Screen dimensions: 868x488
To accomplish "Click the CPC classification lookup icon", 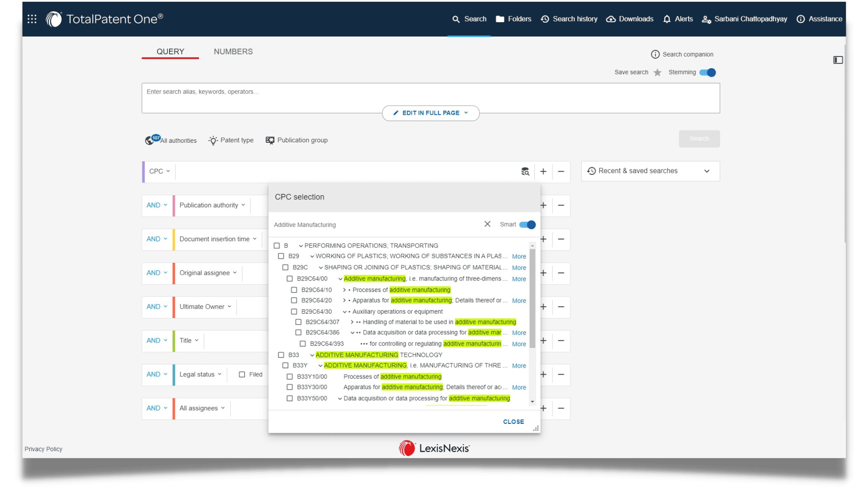I will click(x=525, y=171).
